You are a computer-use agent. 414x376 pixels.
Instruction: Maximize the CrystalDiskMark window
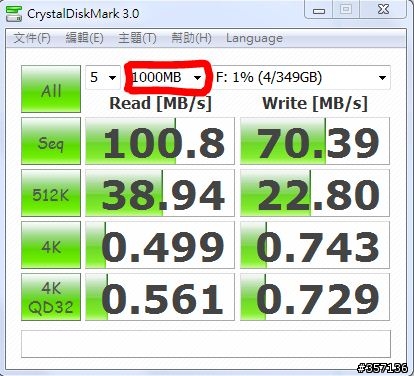click(346, 9)
